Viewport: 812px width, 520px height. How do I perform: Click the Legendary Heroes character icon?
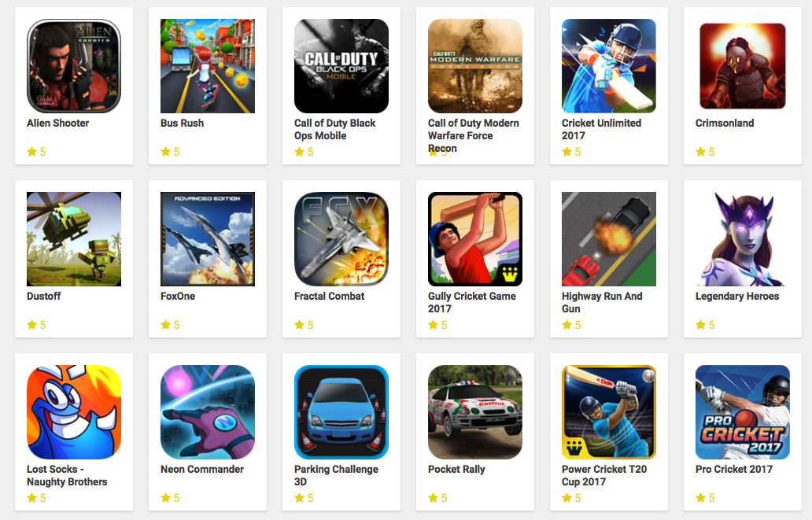pos(743,239)
